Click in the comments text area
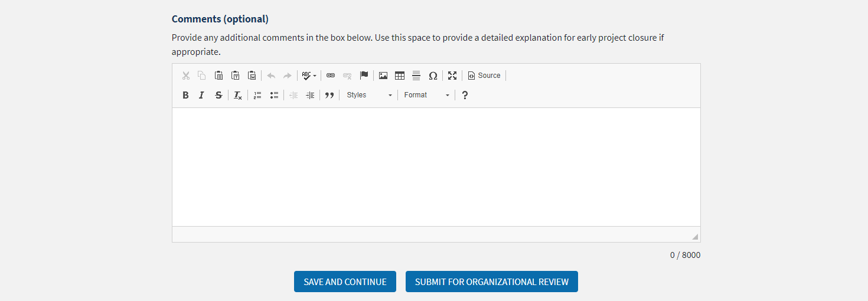 [x=436, y=166]
